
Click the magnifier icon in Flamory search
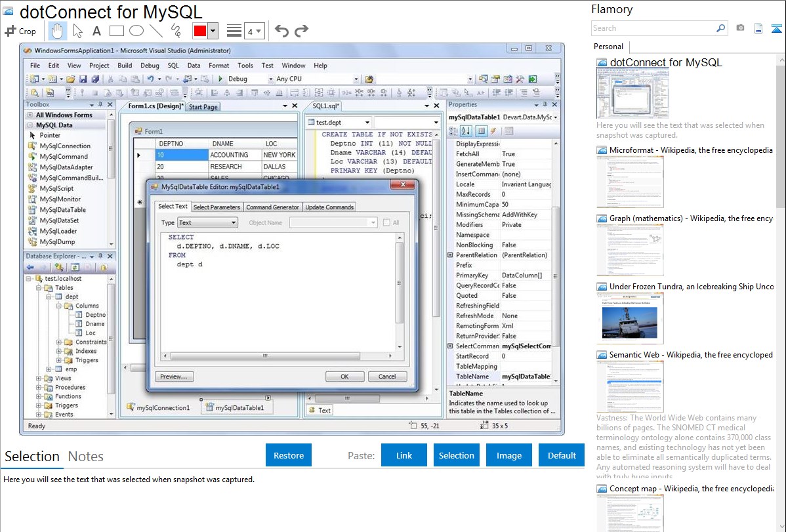coord(721,28)
